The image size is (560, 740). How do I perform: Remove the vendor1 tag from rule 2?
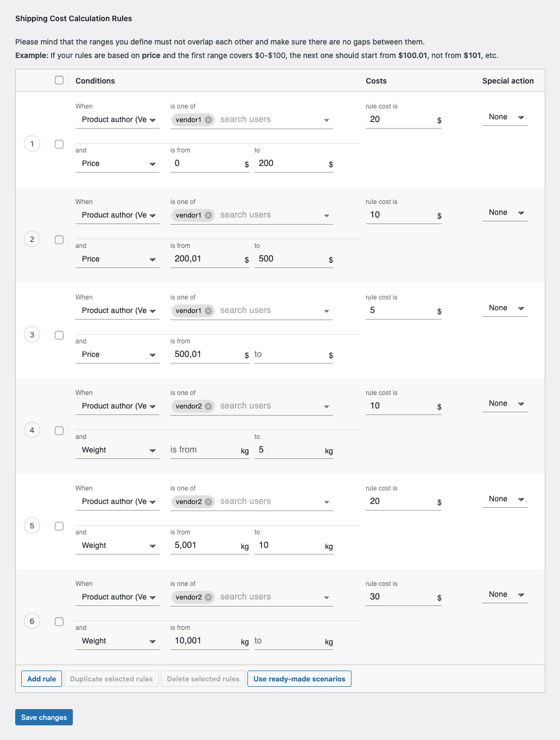click(208, 215)
